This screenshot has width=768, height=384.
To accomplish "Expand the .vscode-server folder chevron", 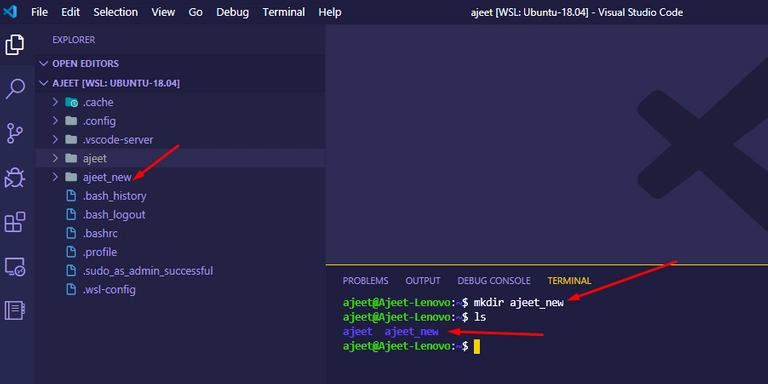I will point(55,140).
